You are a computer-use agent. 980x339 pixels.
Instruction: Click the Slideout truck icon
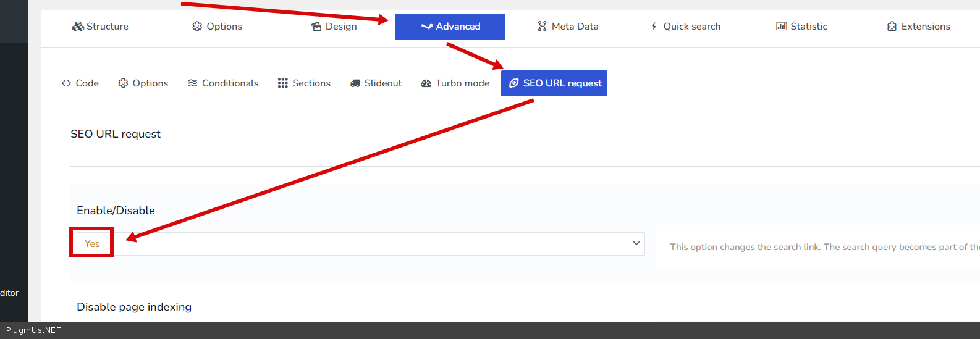pos(355,83)
